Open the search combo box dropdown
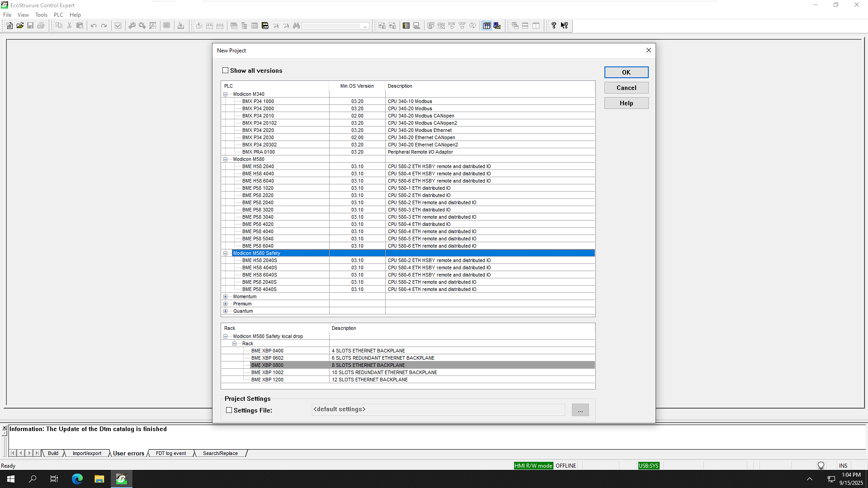Image resolution: width=868 pixels, height=488 pixels. pos(365,26)
